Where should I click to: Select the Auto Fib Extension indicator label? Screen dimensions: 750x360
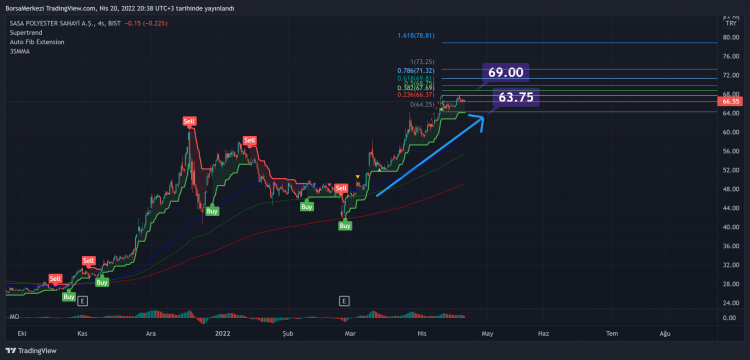click(37, 42)
